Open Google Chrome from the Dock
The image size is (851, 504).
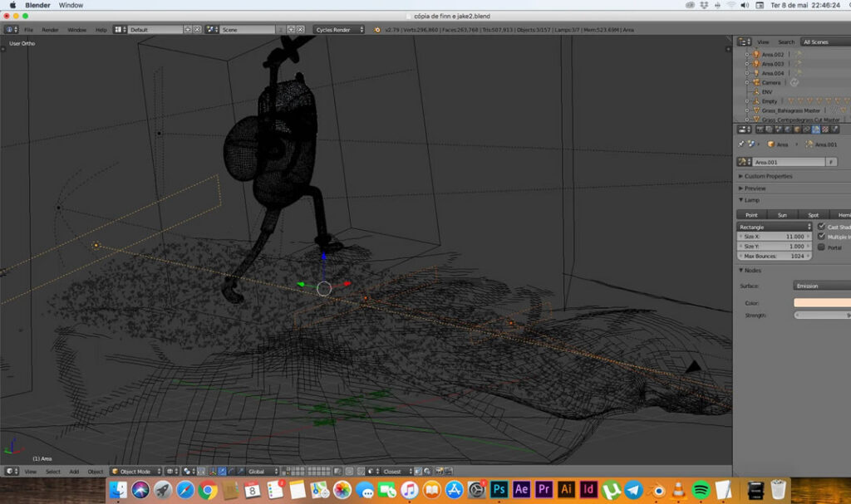[208, 490]
